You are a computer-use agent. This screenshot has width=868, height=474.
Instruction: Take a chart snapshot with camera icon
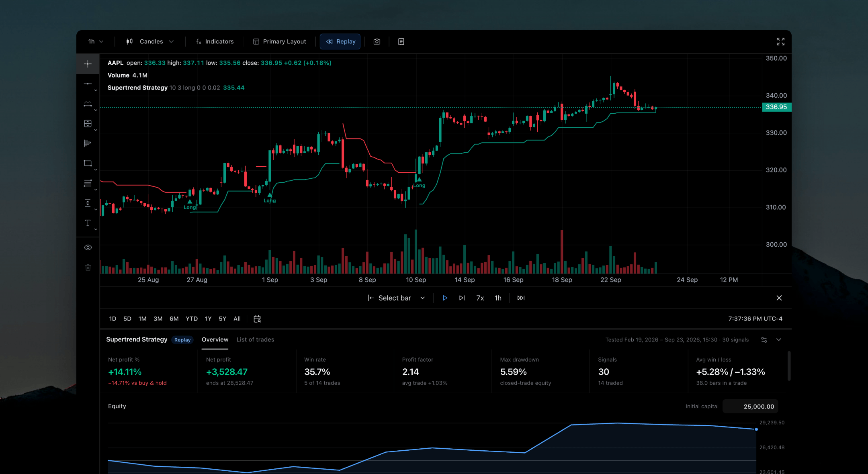pyautogui.click(x=377, y=42)
